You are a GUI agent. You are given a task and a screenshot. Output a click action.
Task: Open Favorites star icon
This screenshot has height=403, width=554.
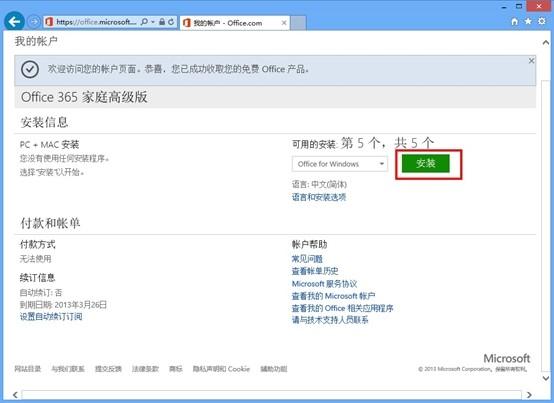pyautogui.click(x=528, y=22)
